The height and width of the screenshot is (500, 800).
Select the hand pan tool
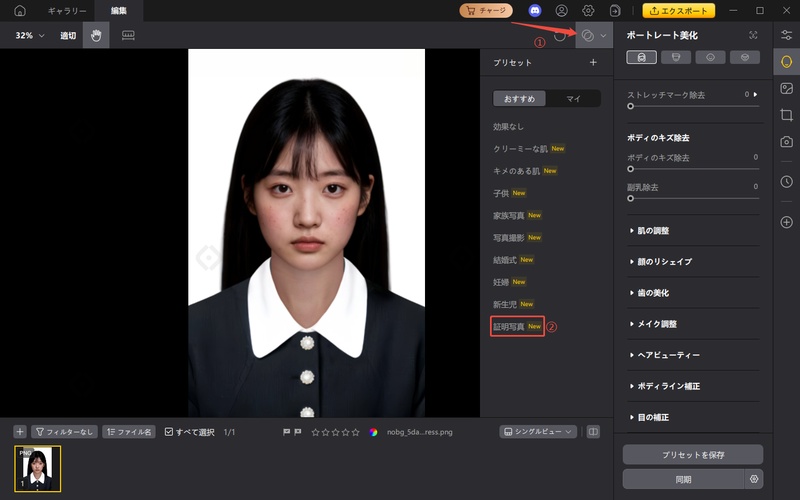[x=96, y=35]
